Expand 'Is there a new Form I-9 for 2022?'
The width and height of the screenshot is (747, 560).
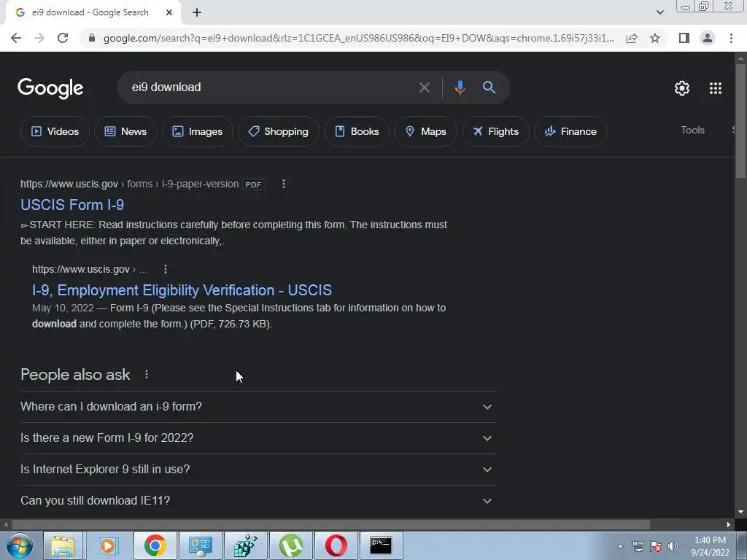258,438
